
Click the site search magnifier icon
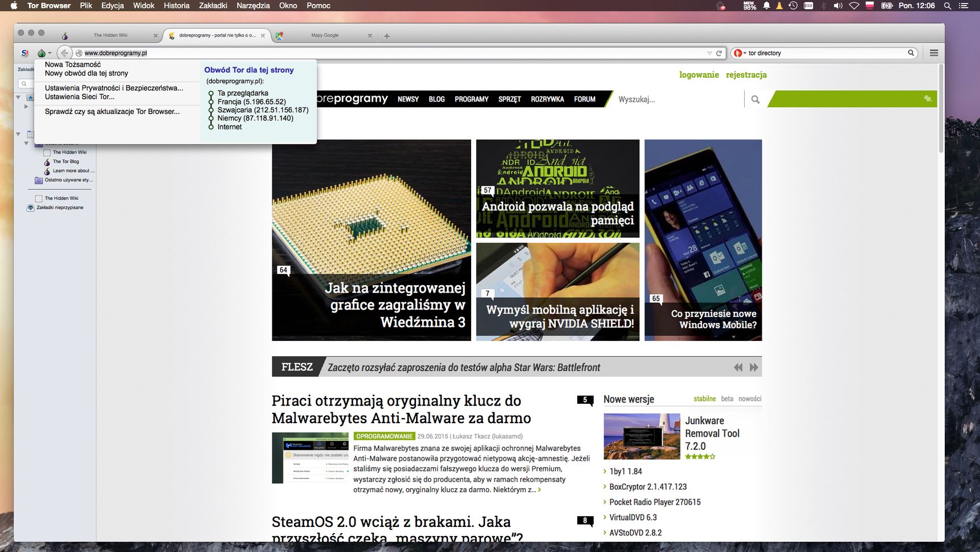point(756,99)
